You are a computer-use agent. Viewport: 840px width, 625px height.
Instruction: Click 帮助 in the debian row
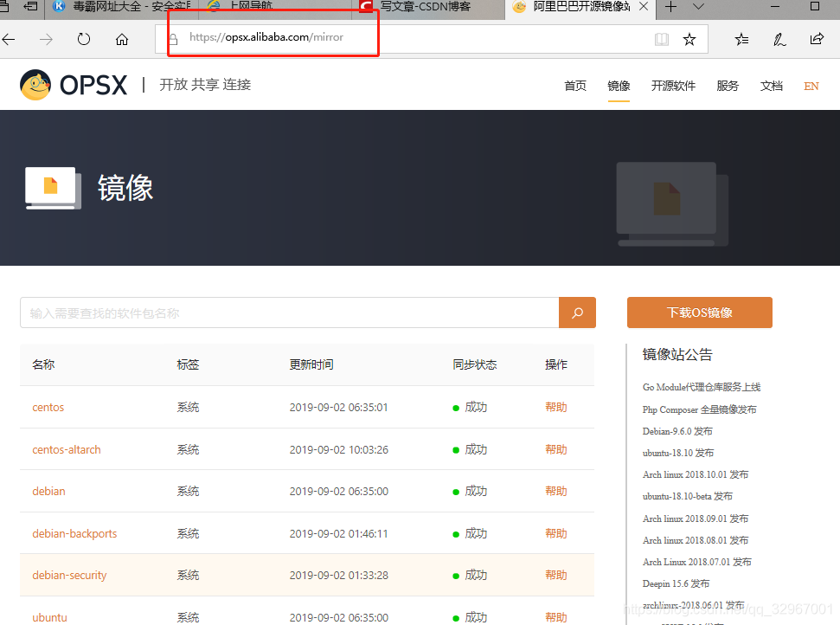point(556,491)
